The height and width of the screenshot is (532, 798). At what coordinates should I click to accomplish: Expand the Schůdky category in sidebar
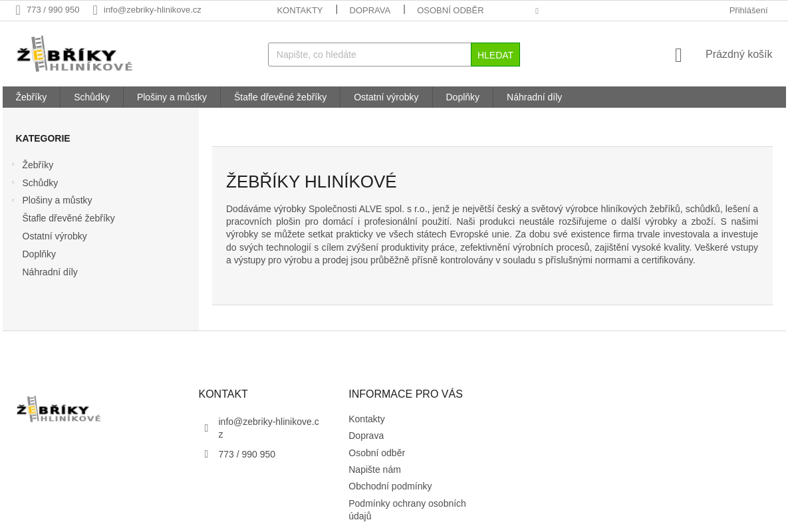[13, 182]
